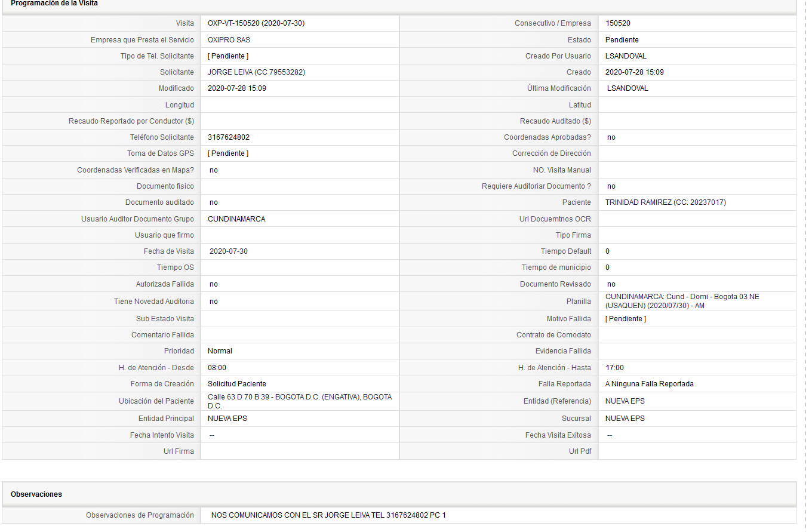Click the Modificado timestamp "2020-07-28 15:09"
812x532 pixels.
click(236, 88)
